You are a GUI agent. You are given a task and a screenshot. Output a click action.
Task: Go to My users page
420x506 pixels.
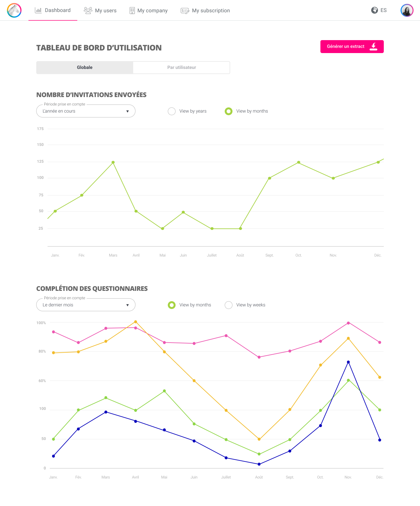100,10
